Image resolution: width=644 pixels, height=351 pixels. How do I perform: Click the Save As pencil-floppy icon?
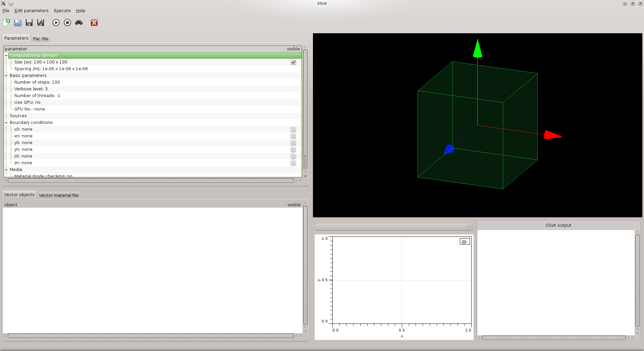(41, 23)
